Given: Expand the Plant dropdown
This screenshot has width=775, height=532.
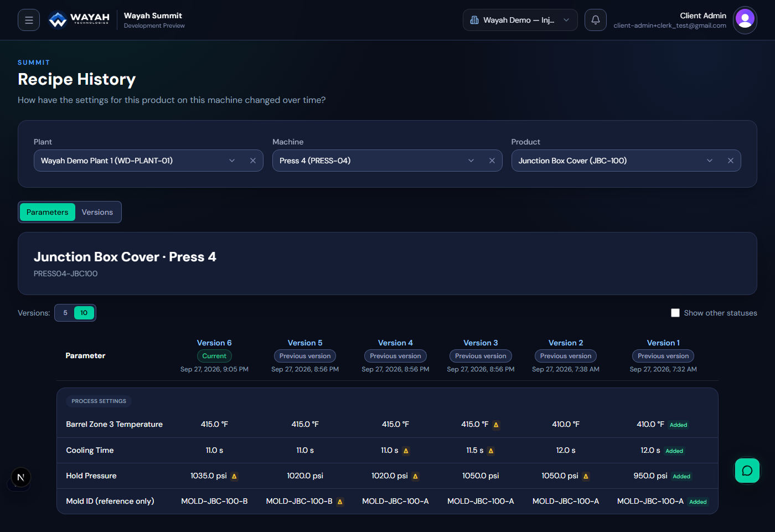Looking at the screenshot, I should tap(232, 161).
